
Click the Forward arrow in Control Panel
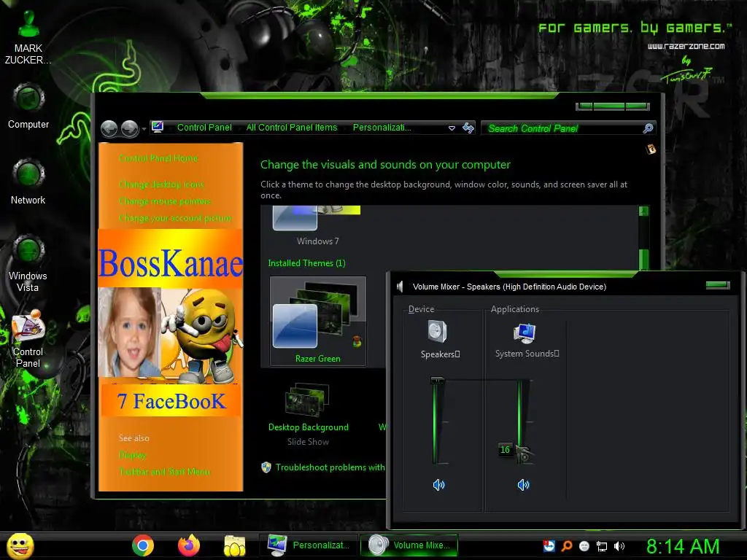click(x=130, y=128)
